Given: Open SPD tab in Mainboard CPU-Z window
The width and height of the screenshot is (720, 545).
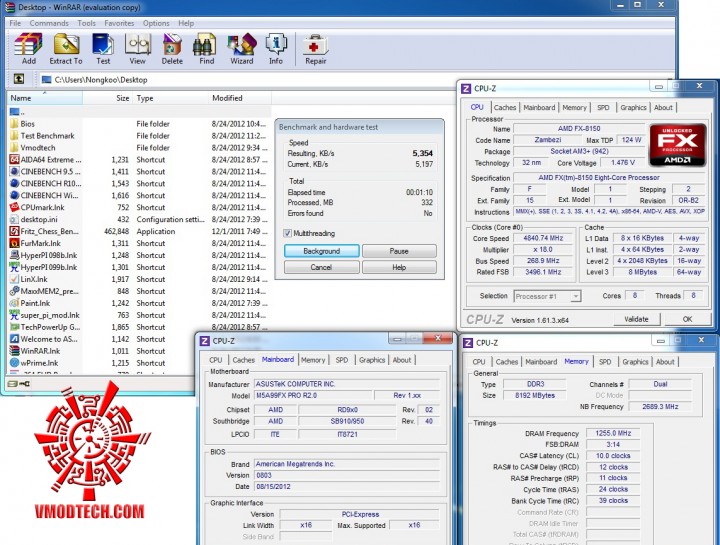Looking at the screenshot, I should click(342, 360).
